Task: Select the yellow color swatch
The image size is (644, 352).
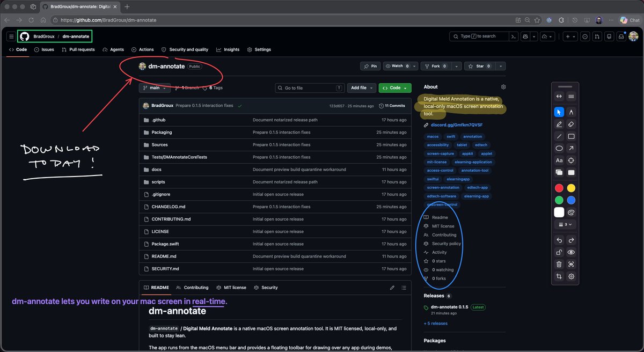Action: point(572,188)
